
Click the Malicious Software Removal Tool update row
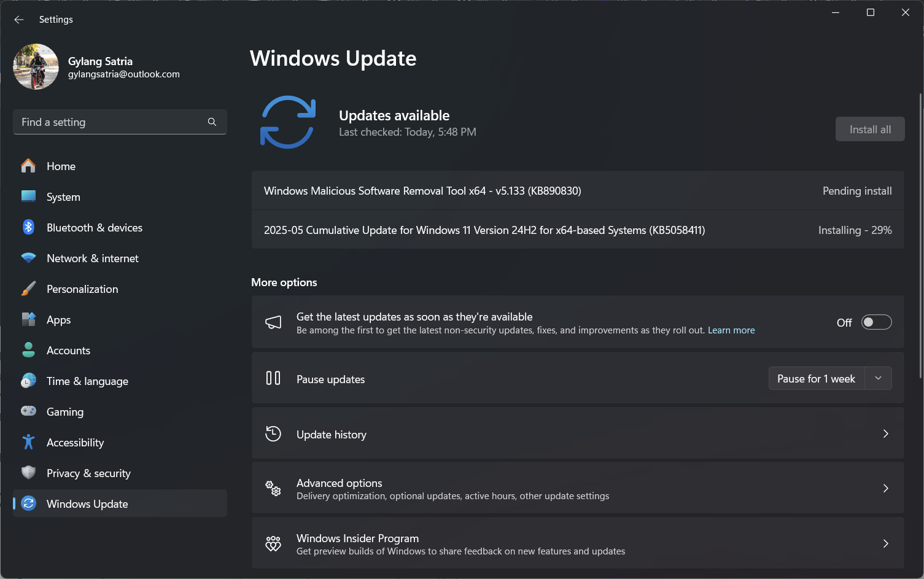click(578, 190)
